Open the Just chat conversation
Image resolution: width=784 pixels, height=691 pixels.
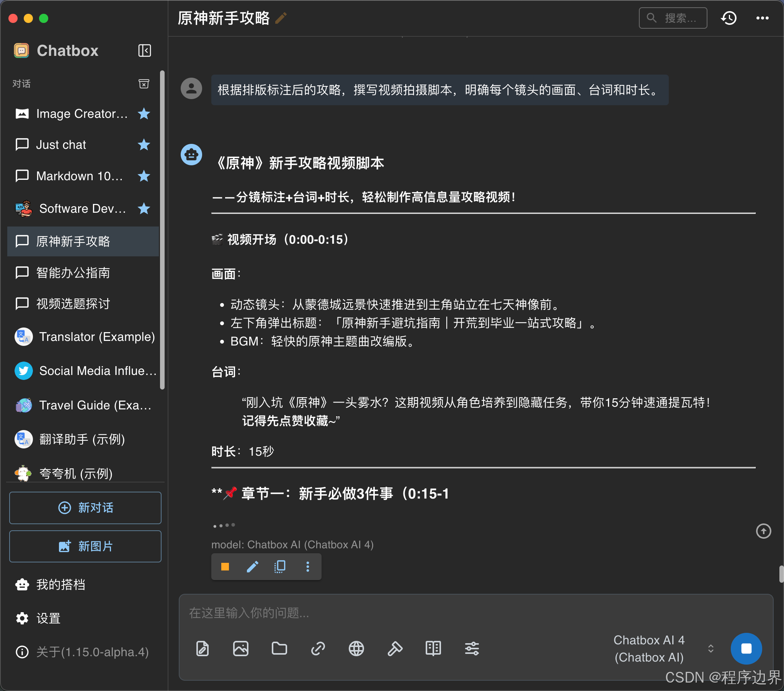pyautogui.click(x=83, y=145)
